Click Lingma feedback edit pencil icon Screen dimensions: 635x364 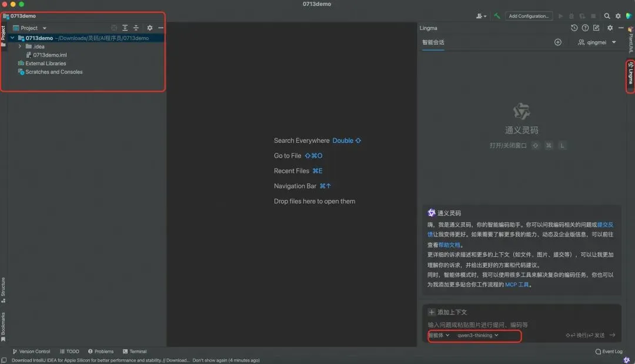596,28
